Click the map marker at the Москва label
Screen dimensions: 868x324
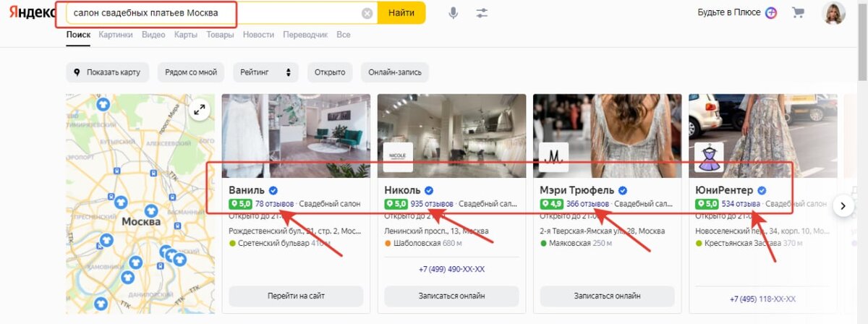[x=151, y=210]
